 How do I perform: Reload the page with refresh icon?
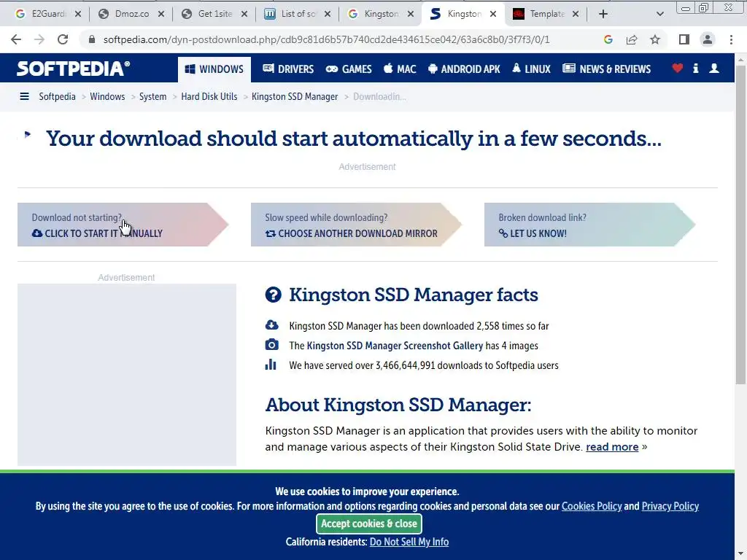coord(63,39)
